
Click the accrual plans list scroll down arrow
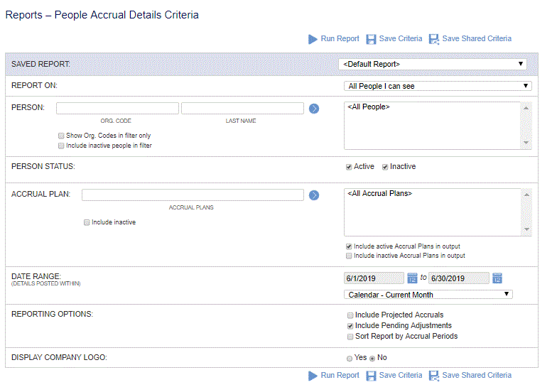(526, 229)
